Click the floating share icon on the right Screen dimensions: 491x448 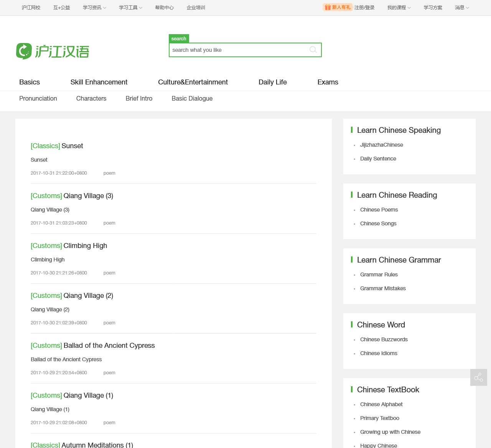(x=478, y=377)
